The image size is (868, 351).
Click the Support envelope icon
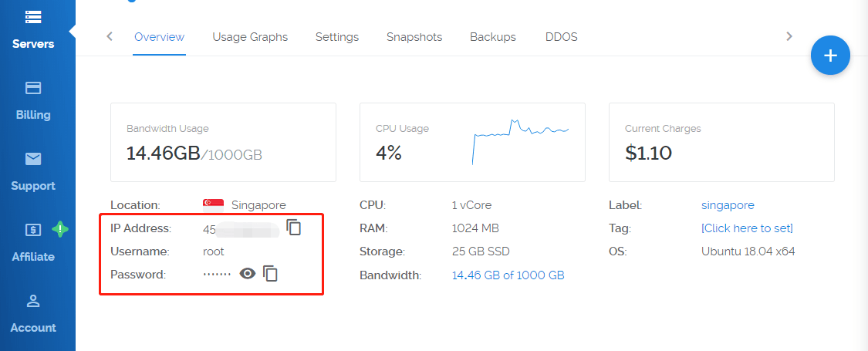point(33,159)
